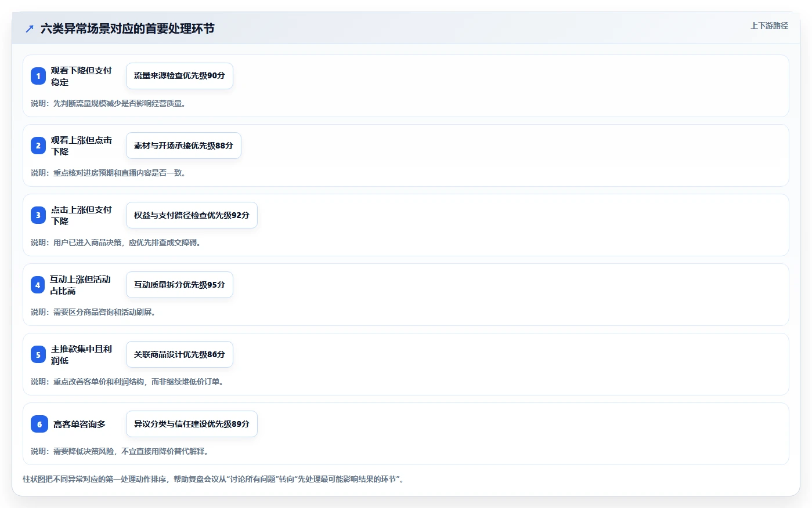Viewport: 812px width, 508px height.
Task: Select the 互动质量拆分优先级95分 chip
Action: (179, 285)
